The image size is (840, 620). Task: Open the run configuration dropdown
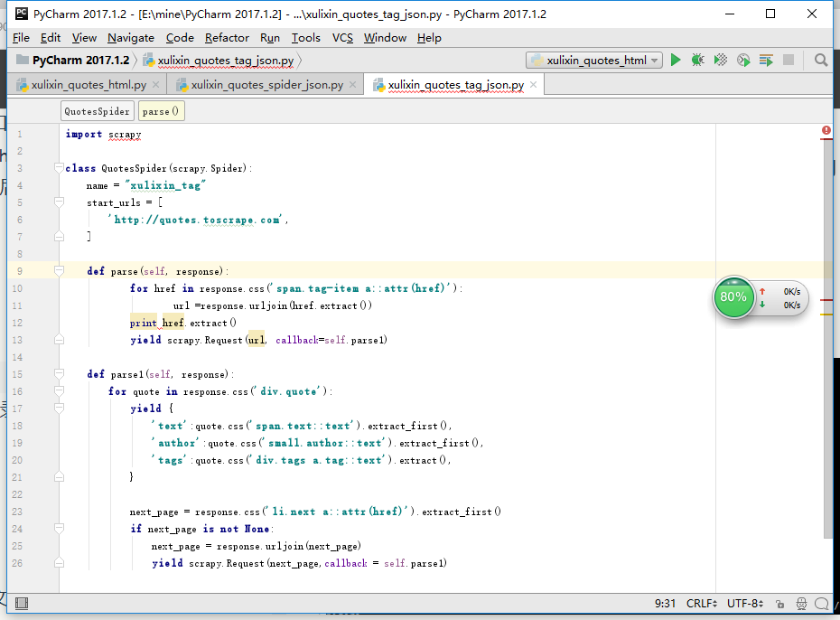(x=594, y=60)
